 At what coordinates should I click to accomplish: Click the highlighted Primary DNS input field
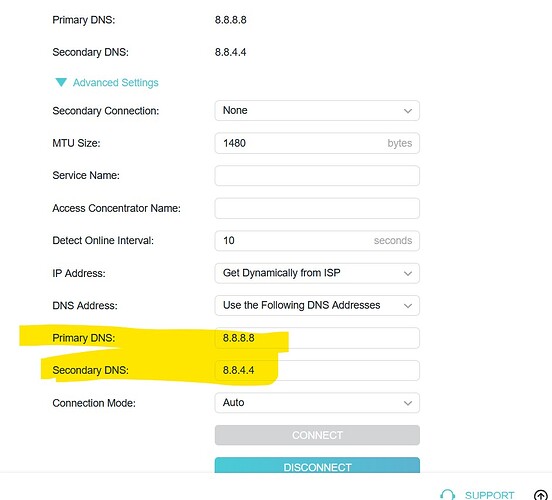317,338
